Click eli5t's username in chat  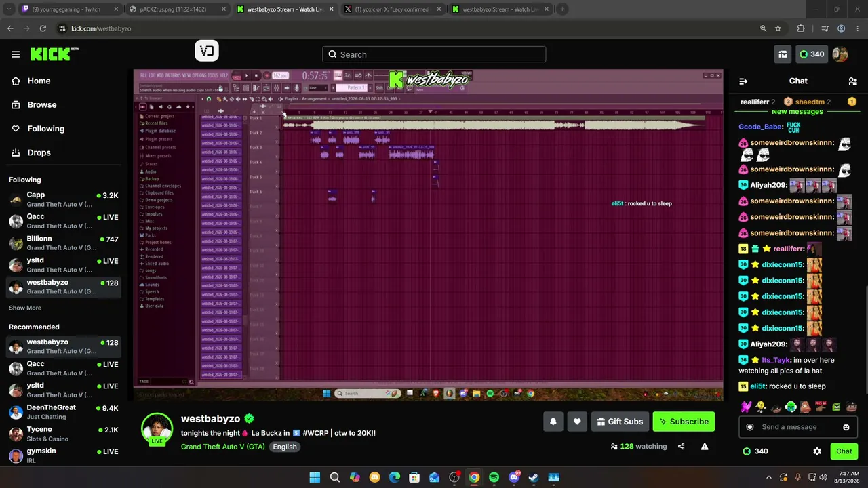pyautogui.click(x=757, y=386)
